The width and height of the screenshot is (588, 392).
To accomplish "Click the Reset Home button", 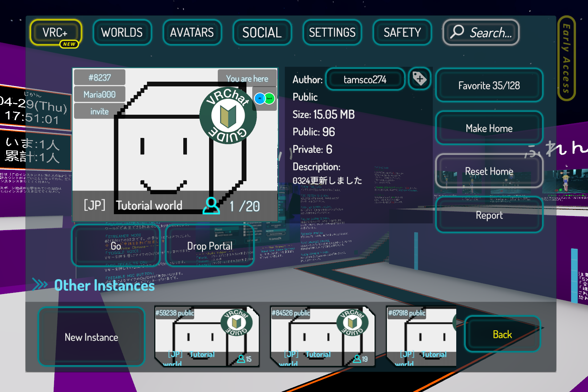I will pos(489,171).
